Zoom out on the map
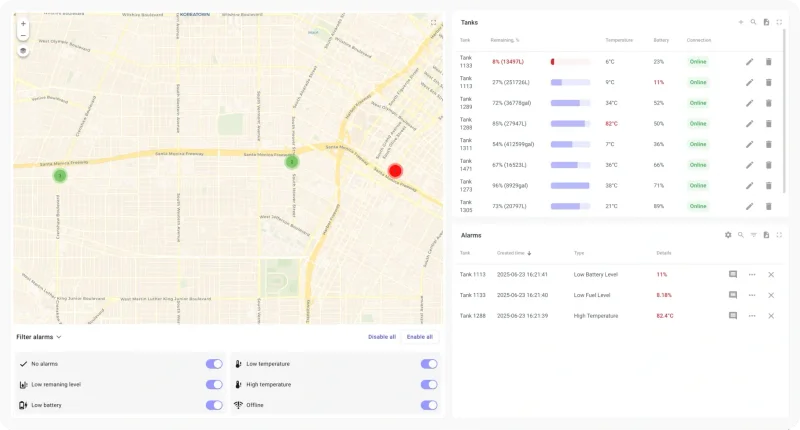 pos(23,36)
